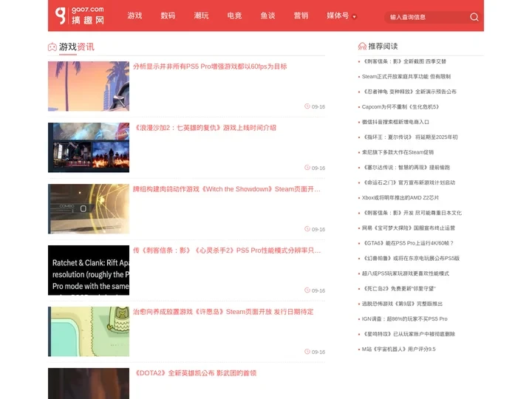Open the 电竞 nav menu item

[x=234, y=16]
